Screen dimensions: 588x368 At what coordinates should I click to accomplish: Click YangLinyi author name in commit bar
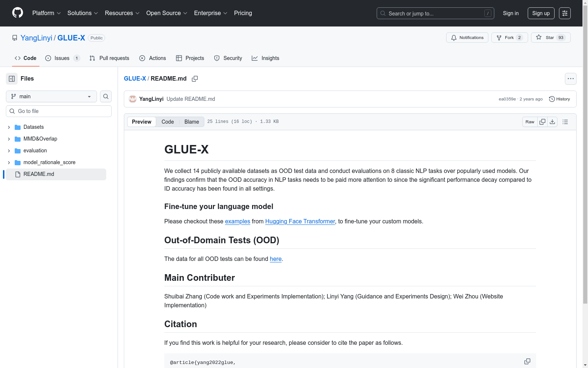[151, 99]
